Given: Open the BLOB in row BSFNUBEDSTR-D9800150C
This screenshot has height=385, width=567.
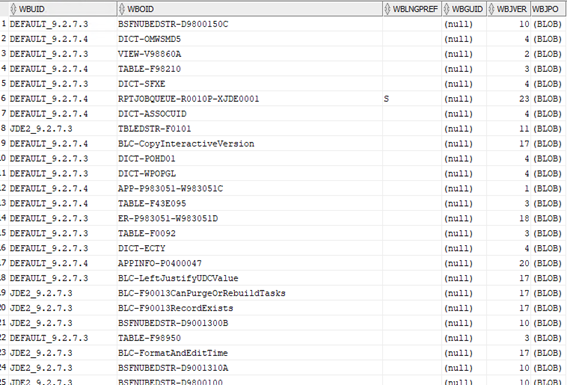Looking at the screenshot, I should point(547,24).
